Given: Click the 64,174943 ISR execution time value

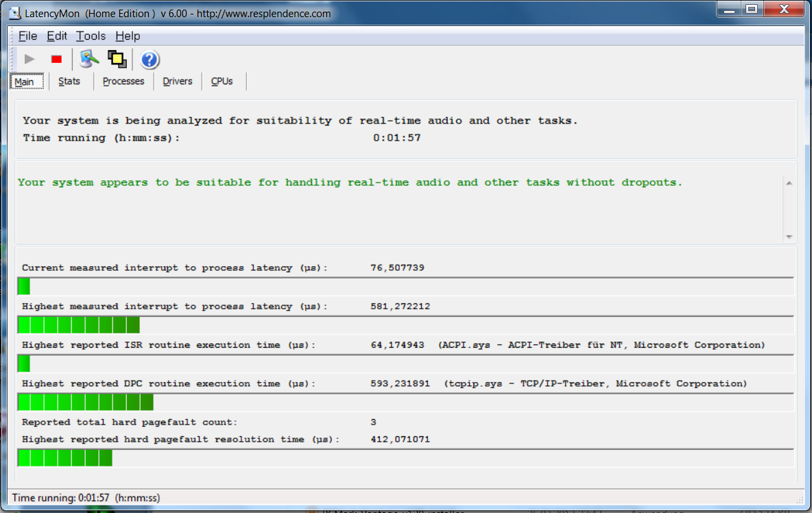Looking at the screenshot, I should pyautogui.click(x=397, y=345).
